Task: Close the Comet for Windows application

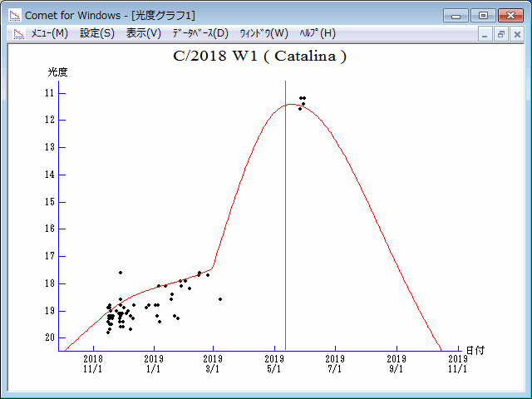Action: click(x=509, y=15)
